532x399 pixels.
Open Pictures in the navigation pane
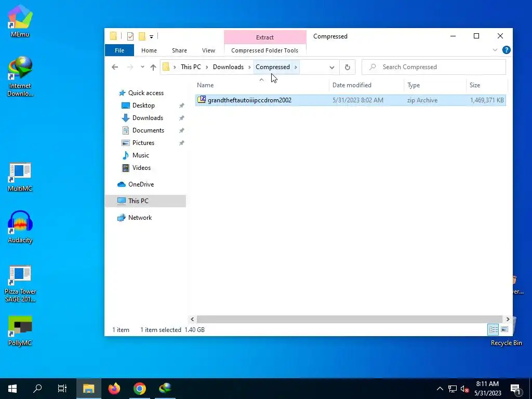pyautogui.click(x=143, y=143)
